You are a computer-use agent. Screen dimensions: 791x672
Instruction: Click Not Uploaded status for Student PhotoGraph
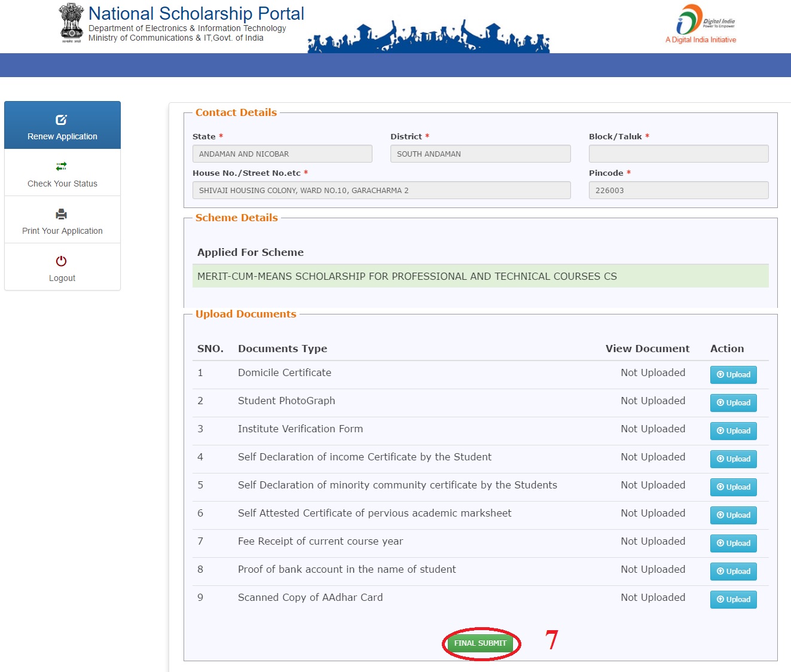point(653,401)
